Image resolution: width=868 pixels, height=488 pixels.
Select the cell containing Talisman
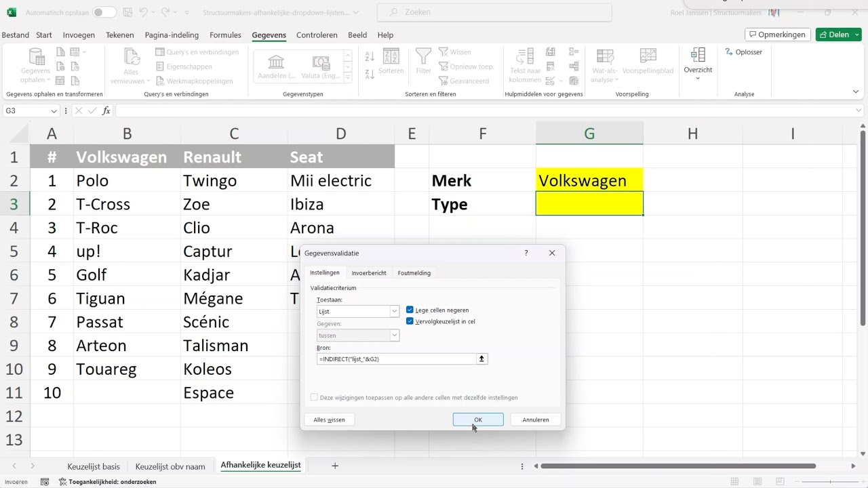point(234,346)
